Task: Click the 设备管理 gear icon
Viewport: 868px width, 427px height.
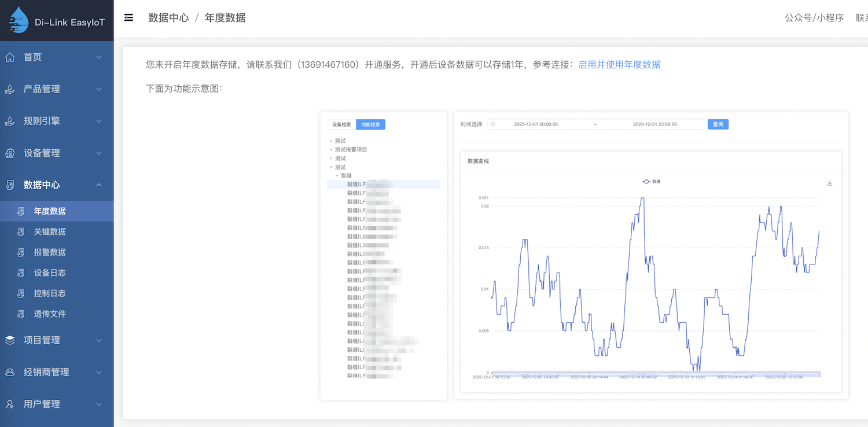Action: pyautogui.click(x=10, y=153)
